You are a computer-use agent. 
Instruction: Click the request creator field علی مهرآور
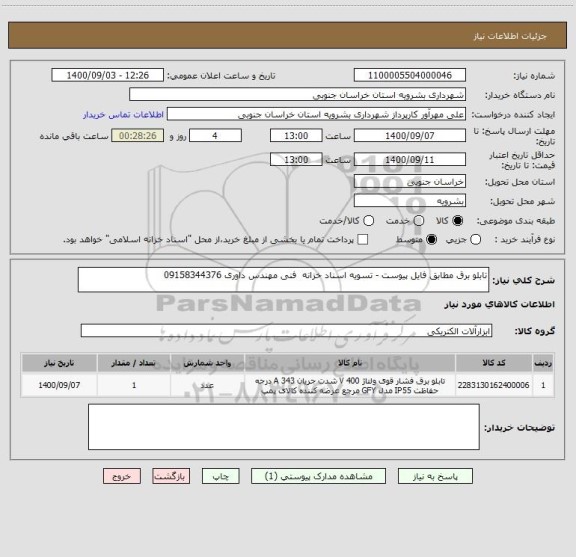click(316, 114)
